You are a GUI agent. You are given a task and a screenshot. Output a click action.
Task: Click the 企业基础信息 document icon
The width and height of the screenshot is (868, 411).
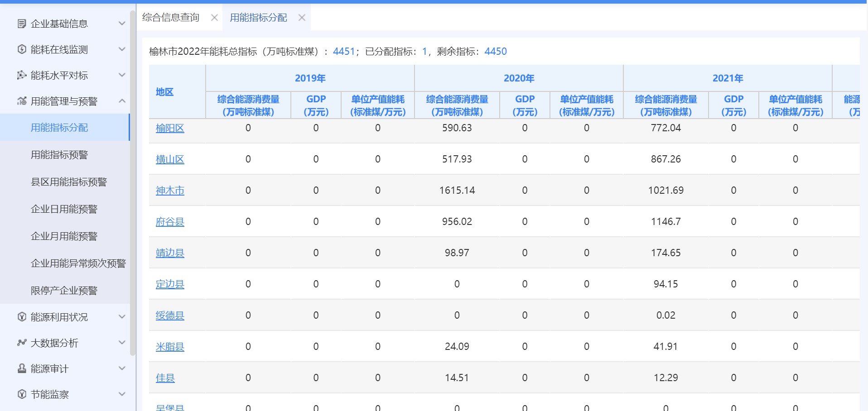[x=21, y=24]
